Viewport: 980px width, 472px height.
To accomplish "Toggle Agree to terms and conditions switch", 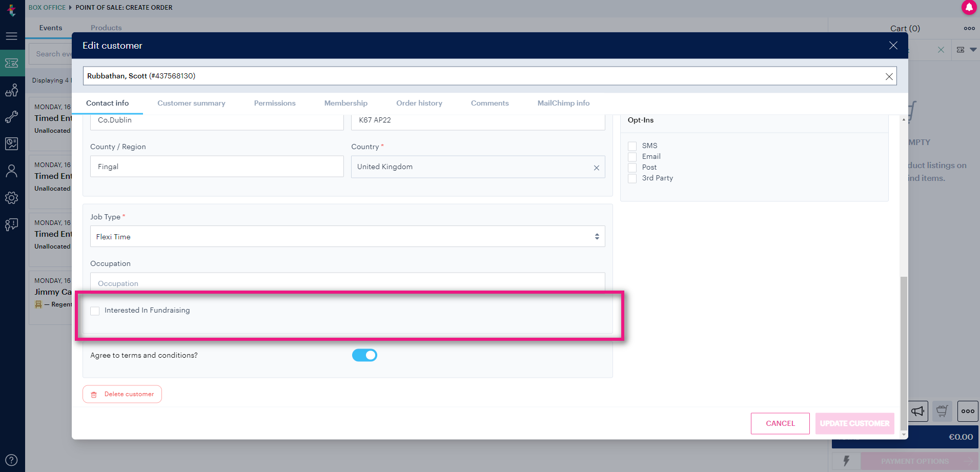I will click(x=364, y=355).
